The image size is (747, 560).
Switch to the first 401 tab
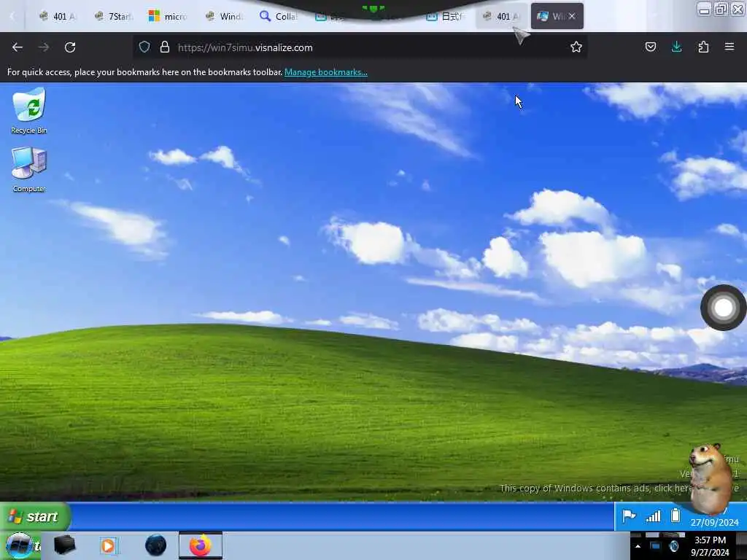[57, 16]
